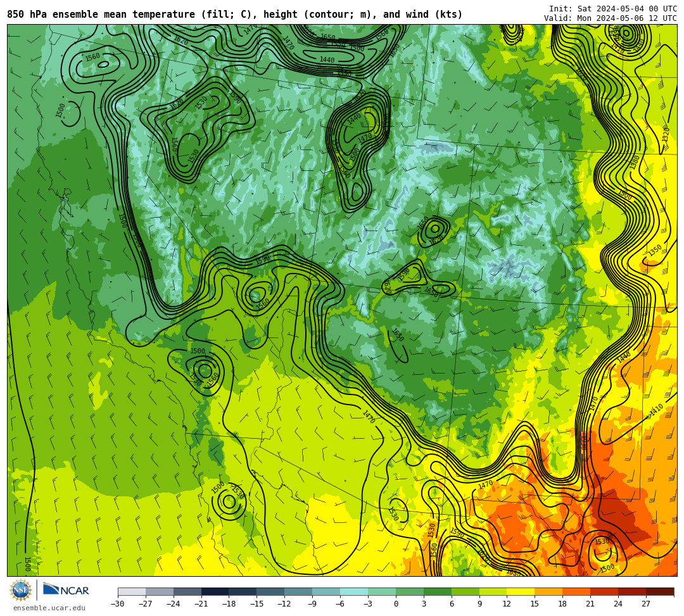The image size is (684, 616).
Task: Click the 1350 height contour label
Action: pyautogui.click(x=655, y=250)
